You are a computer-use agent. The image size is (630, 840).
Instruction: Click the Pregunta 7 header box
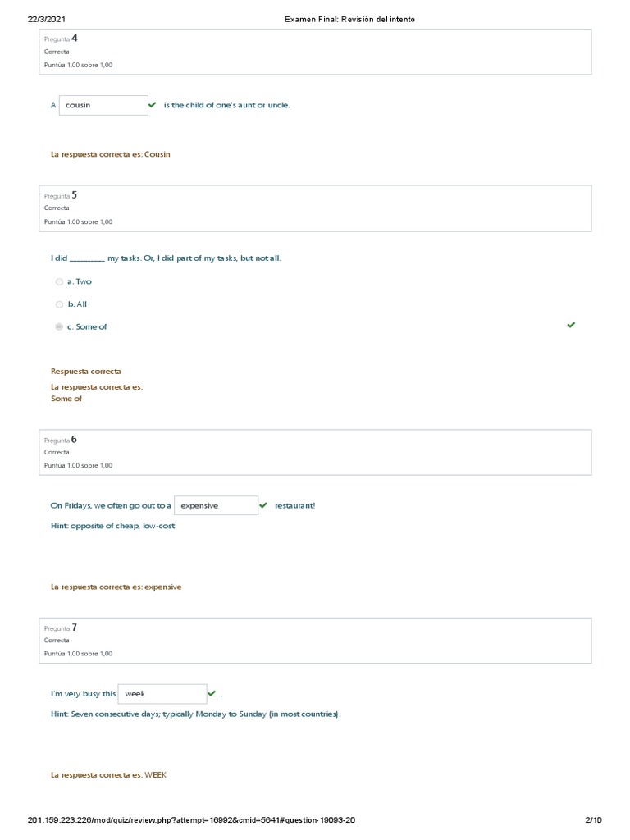tap(315, 640)
